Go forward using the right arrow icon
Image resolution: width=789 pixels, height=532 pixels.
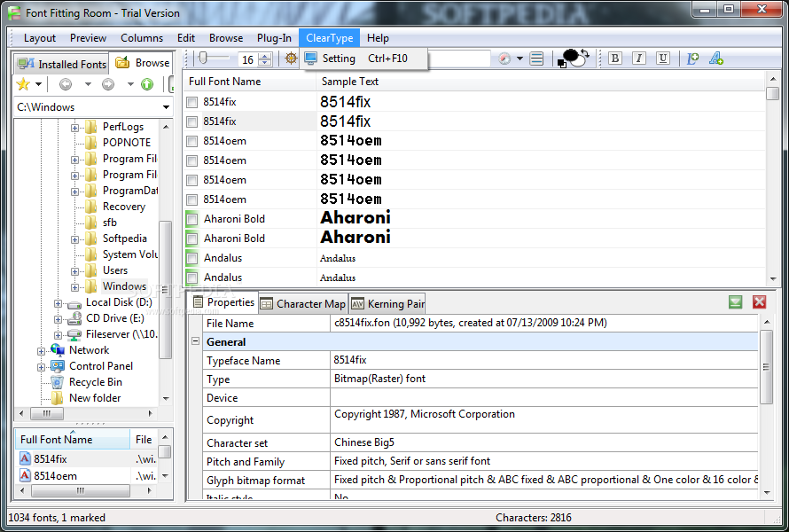tap(108, 84)
